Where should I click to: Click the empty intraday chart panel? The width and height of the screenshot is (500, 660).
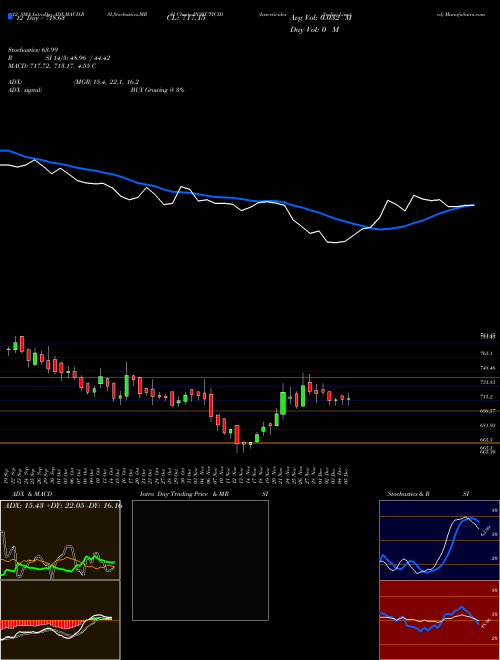tap(200, 560)
